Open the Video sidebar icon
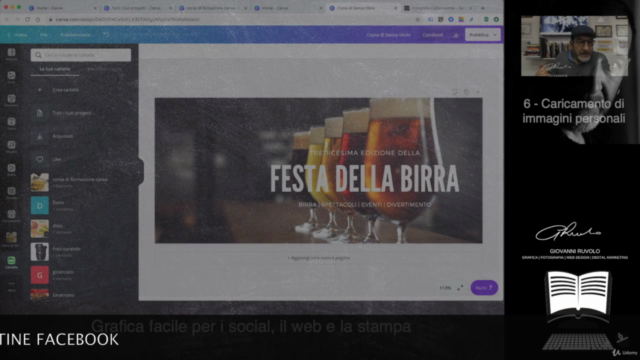The width and height of the screenshot is (640, 360). pos(11,169)
